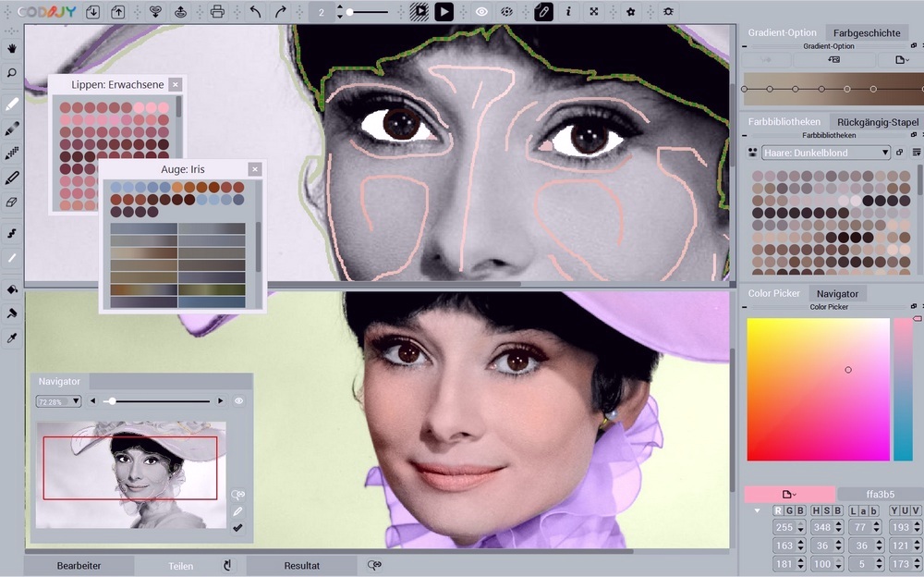Select the Paint bucket fill tool
Screen dimensions: 924x577
click(11, 290)
